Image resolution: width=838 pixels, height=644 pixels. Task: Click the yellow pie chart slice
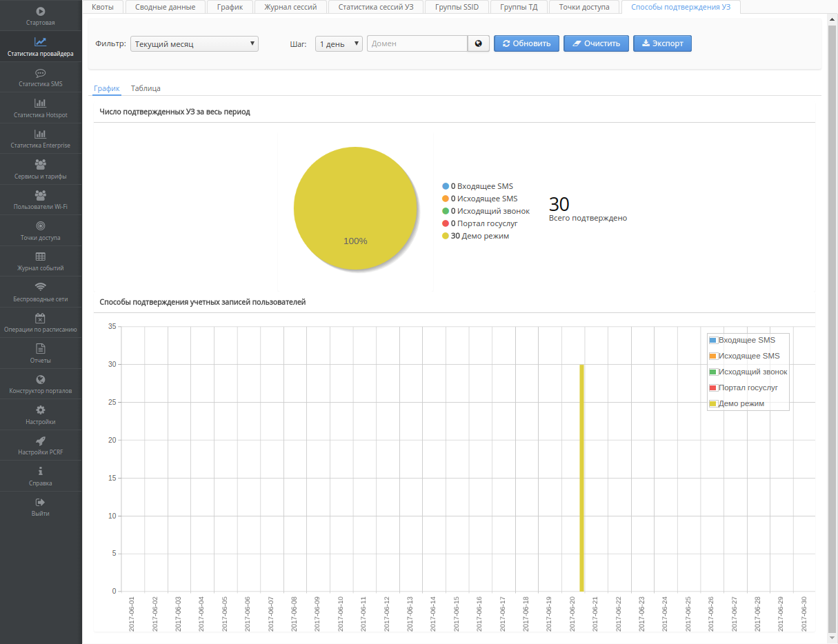(355, 207)
